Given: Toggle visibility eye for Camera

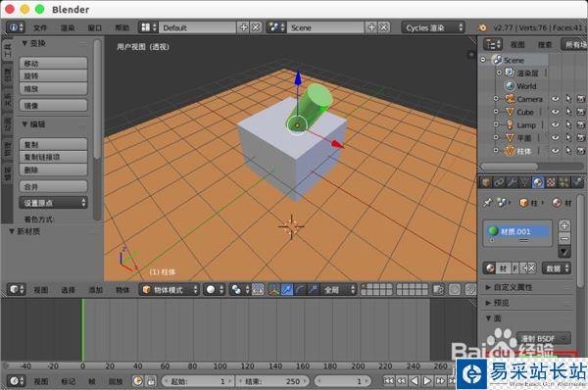Looking at the screenshot, I should coord(556,99).
